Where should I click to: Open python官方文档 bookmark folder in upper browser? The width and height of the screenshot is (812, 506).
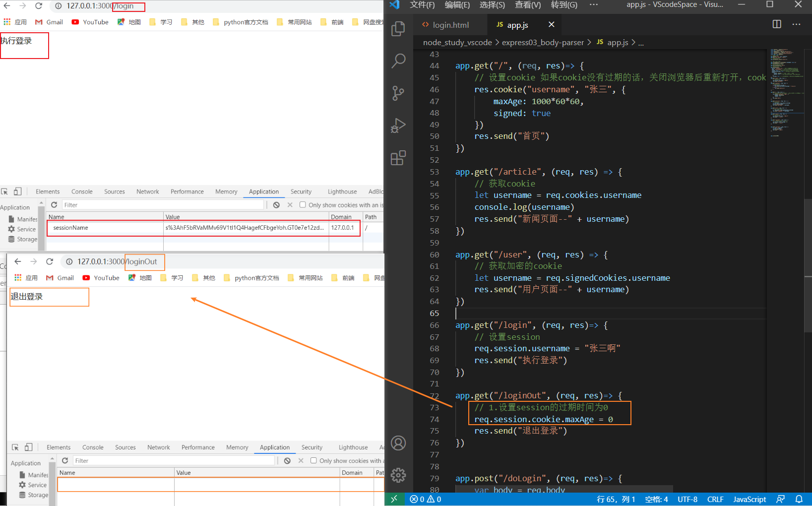[240, 22]
